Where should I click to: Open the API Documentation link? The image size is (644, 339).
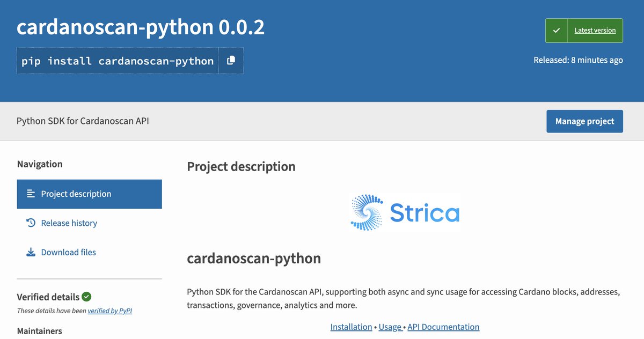pos(443,327)
